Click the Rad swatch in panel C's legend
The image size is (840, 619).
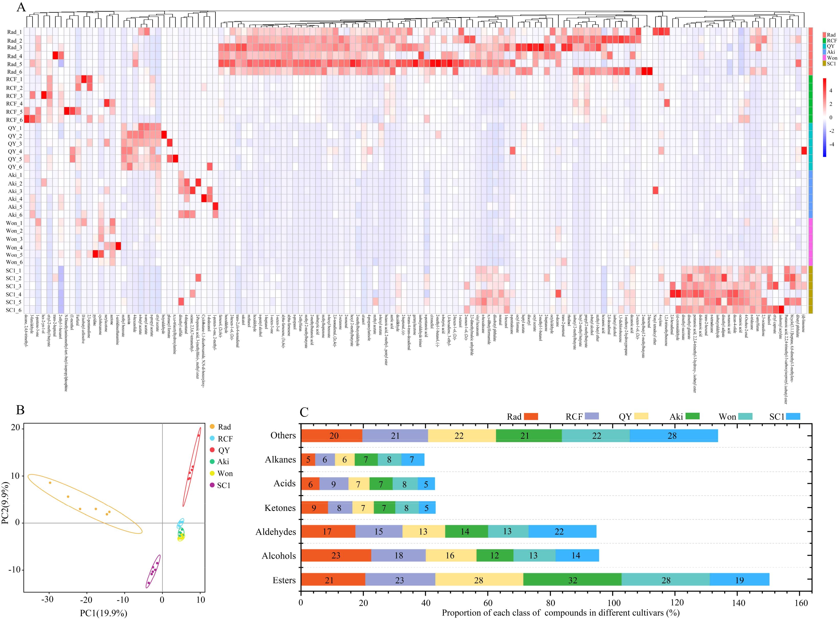[x=531, y=416]
